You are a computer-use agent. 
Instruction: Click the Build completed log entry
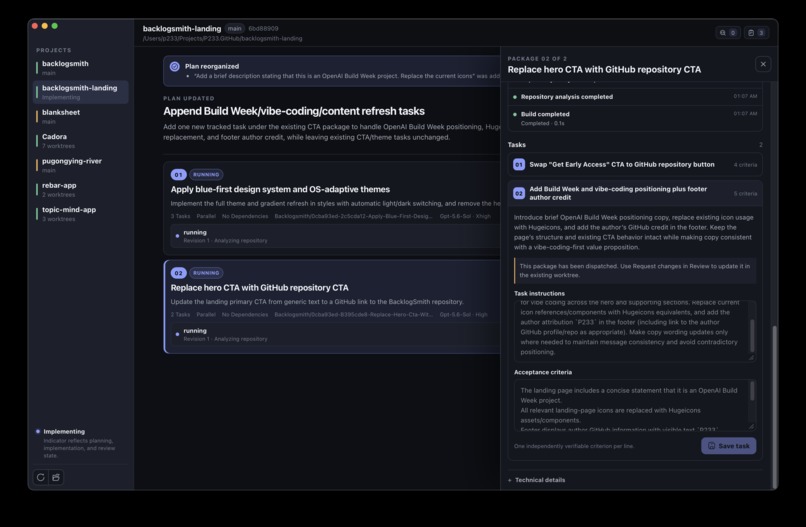(x=635, y=118)
